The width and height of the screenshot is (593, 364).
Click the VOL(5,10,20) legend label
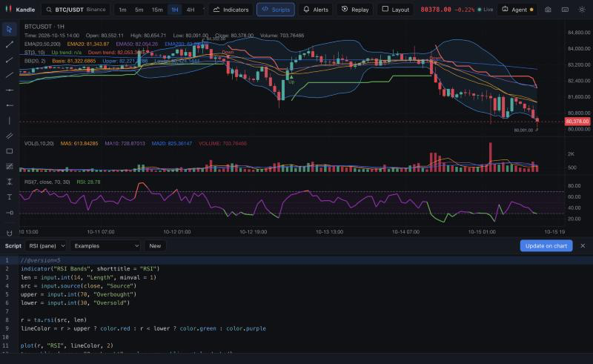click(39, 143)
